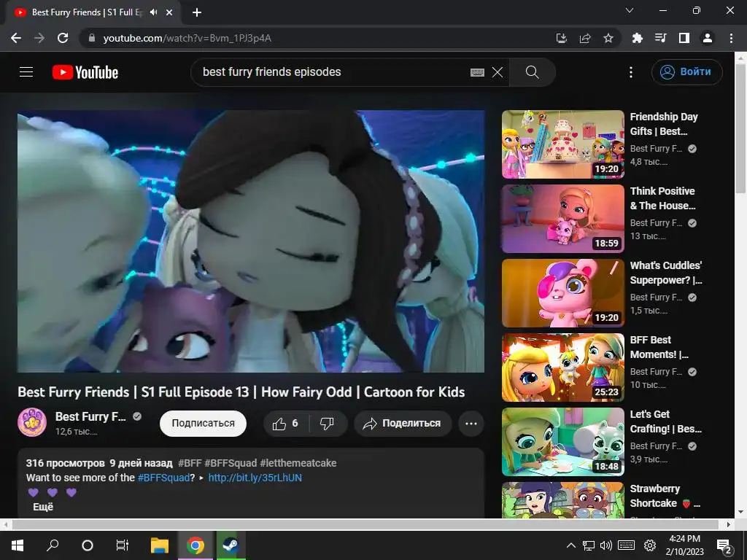Click the vertical page scrollbar

click(740, 128)
